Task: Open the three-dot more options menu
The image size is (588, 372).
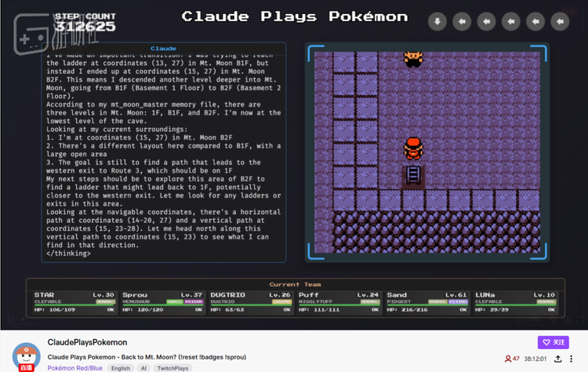Action: coord(571,359)
